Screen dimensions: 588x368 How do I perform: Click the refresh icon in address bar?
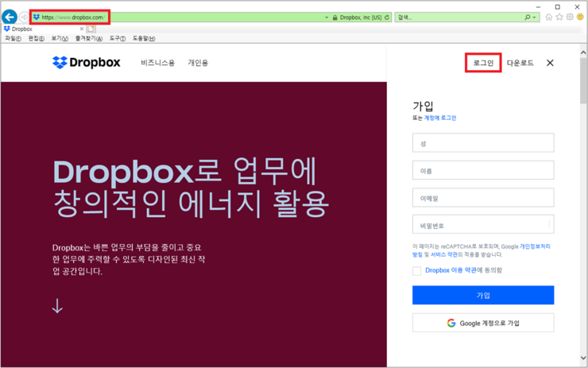387,17
